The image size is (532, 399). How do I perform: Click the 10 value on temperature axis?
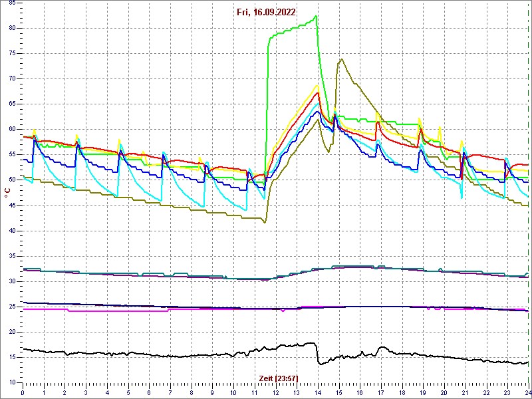(x=11, y=382)
